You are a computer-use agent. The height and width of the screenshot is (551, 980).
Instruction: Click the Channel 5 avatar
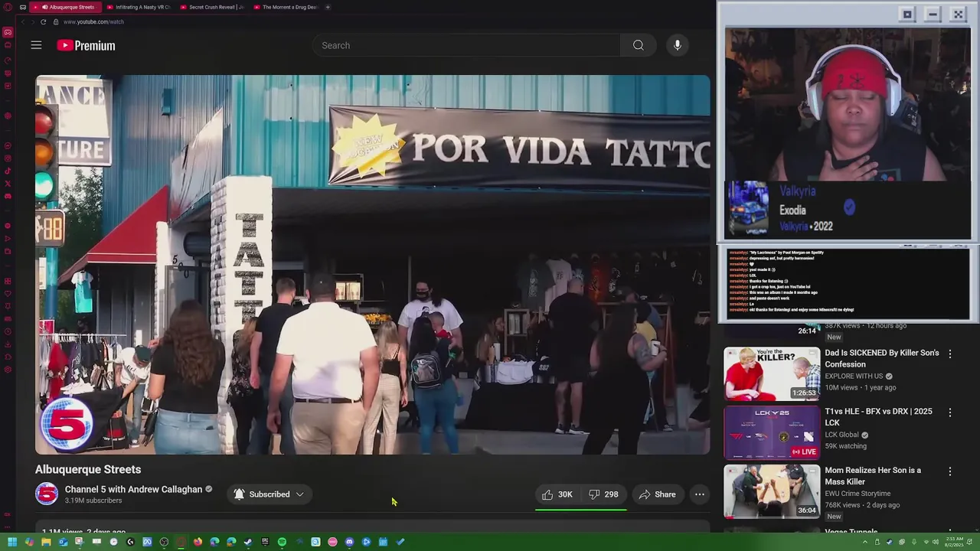pyautogui.click(x=47, y=494)
